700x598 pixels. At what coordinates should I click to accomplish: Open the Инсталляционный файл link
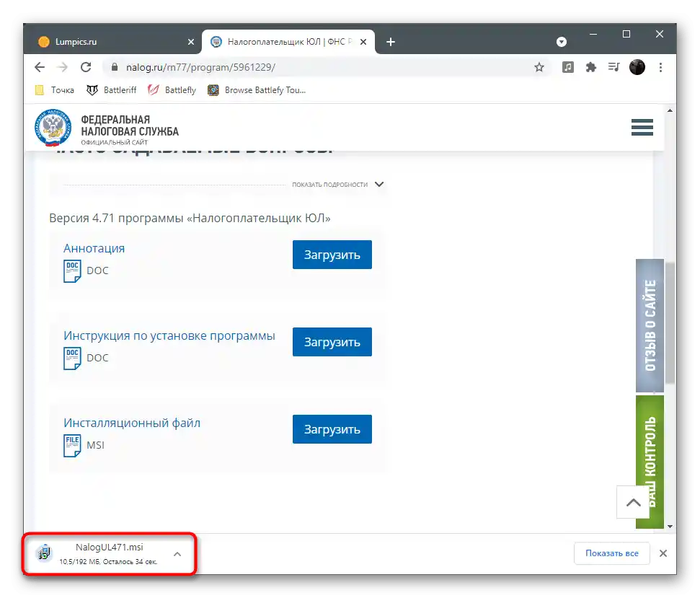tap(132, 423)
